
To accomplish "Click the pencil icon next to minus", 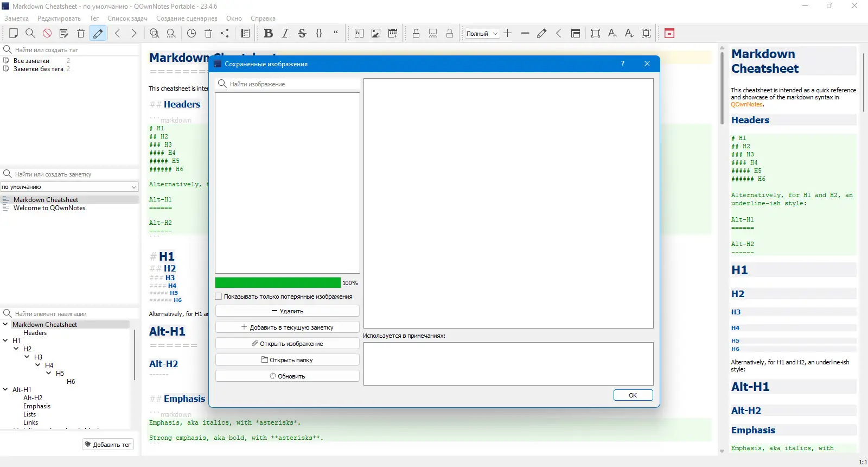I will point(541,33).
